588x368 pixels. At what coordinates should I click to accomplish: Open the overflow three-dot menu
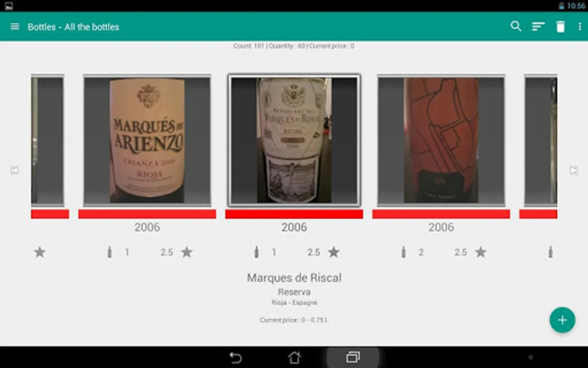point(580,27)
